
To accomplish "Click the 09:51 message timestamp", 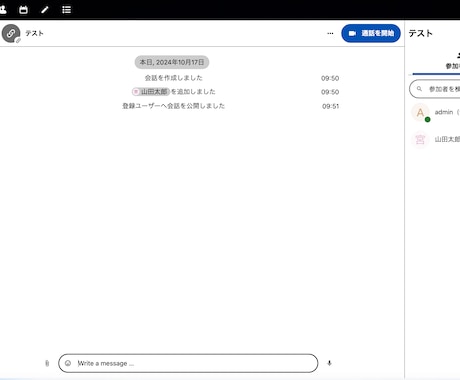I will 330,106.
